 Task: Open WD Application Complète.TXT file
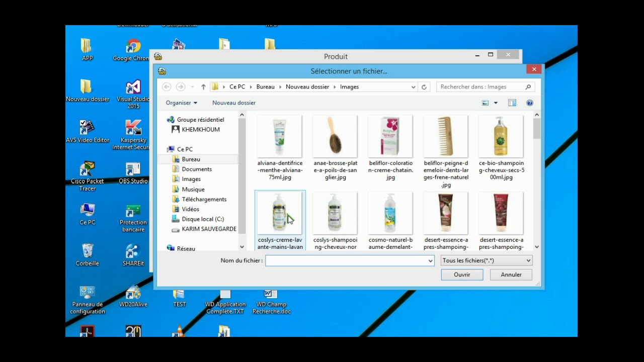tap(225, 302)
